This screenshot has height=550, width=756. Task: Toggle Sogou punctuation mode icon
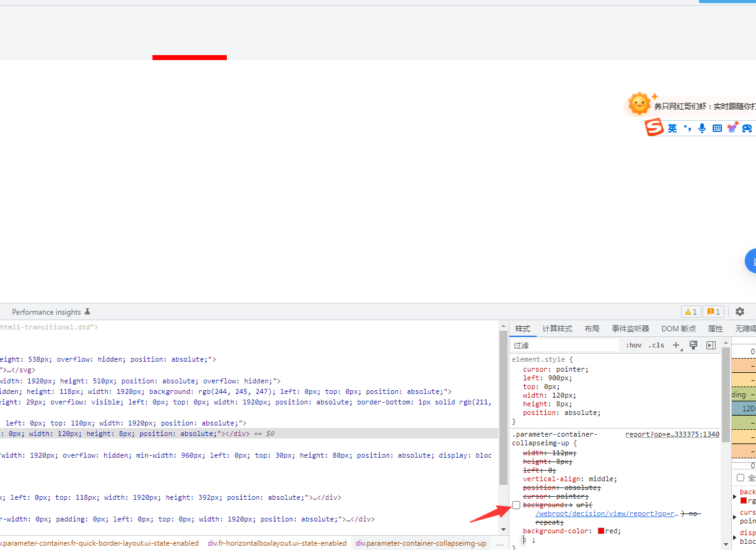[x=687, y=128]
